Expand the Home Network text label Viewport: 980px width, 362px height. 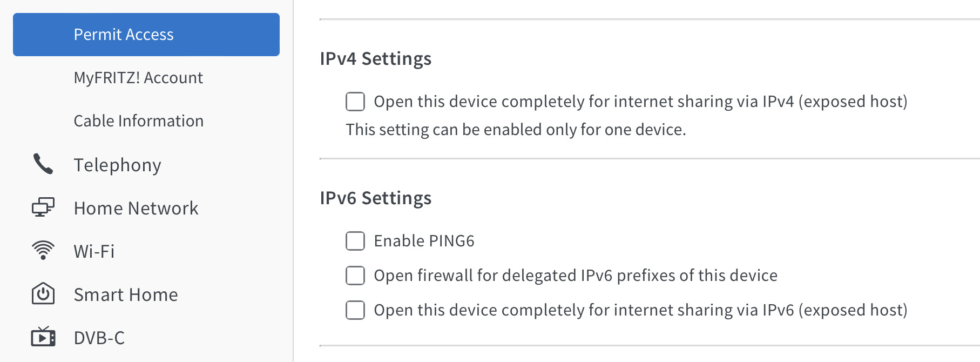click(x=136, y=208)
